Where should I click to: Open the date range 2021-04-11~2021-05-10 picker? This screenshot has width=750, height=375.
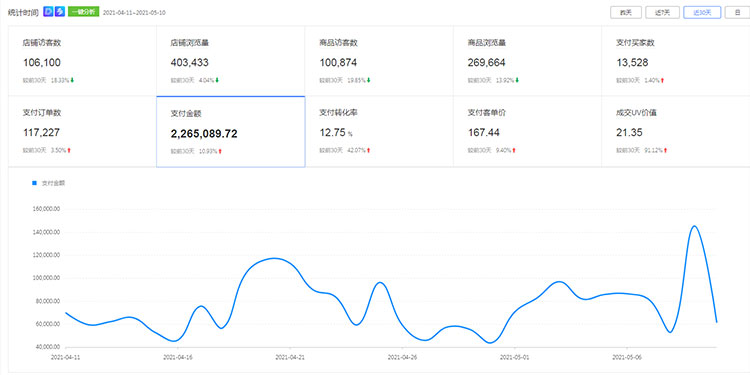[x=134, y=12]
